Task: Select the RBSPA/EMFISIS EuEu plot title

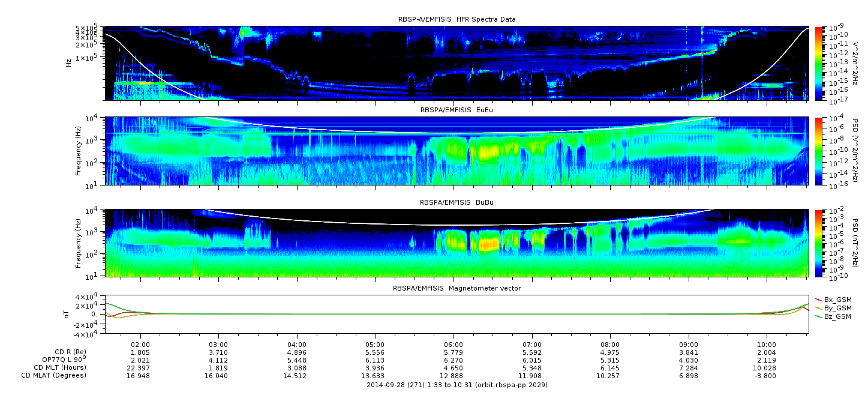Action: point(457,110)
